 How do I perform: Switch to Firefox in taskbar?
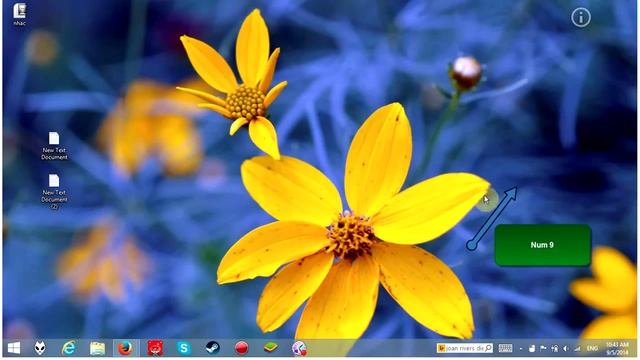(125, 348)
